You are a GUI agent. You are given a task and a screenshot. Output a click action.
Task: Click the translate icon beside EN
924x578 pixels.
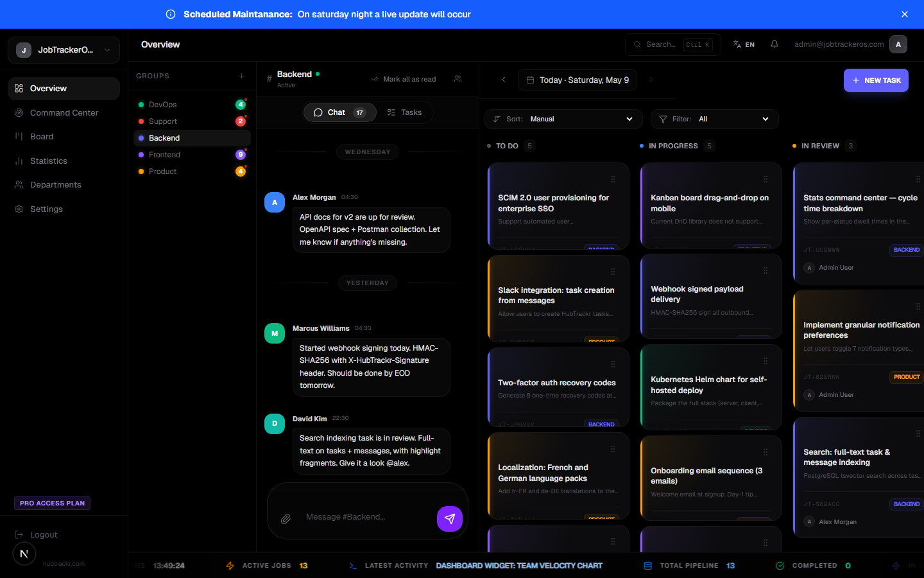(737, 44)
